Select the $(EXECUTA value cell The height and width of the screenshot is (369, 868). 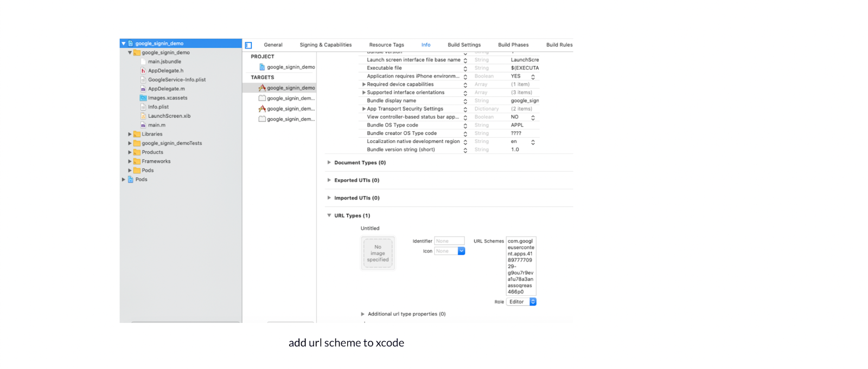point(525,68)
